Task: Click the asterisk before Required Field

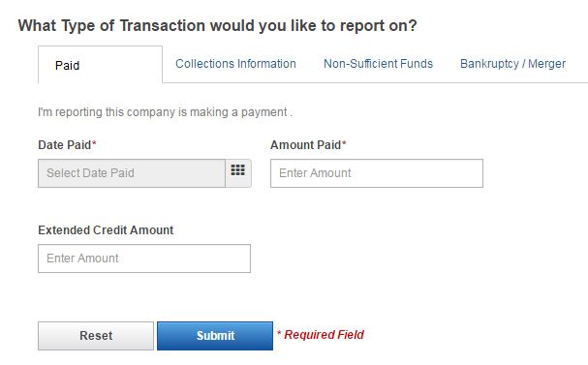Action: click(279, 333)
